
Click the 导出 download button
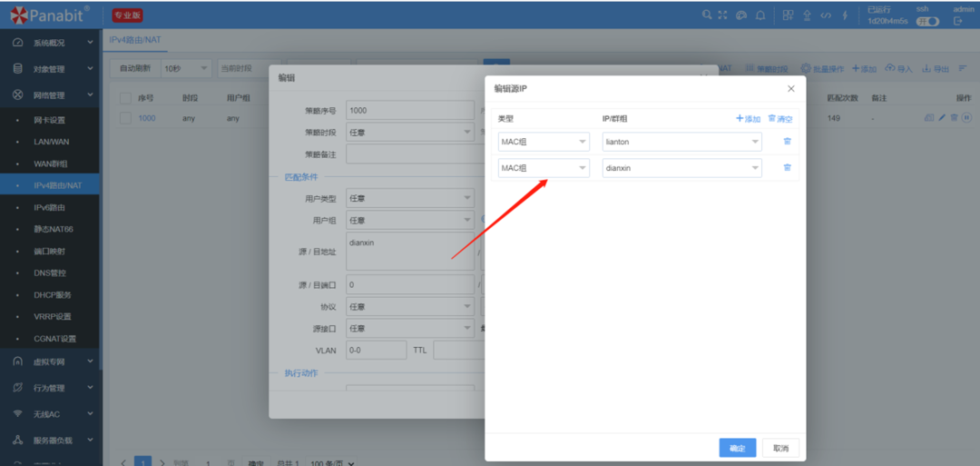point(936,68)
